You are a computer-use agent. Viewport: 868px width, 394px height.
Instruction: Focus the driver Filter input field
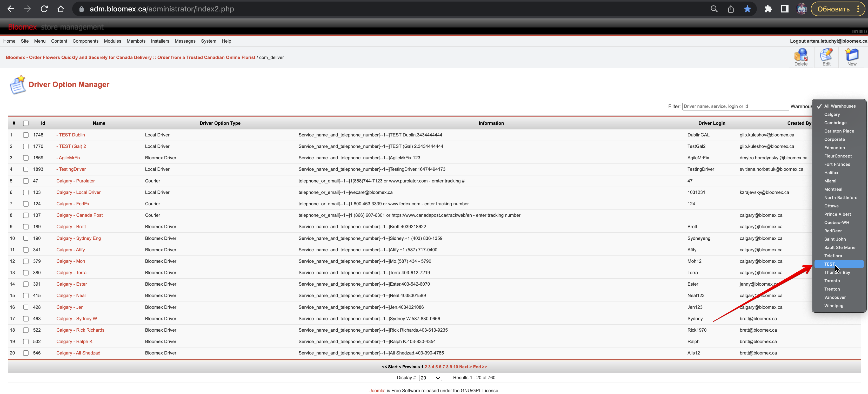tap(735, 107)
